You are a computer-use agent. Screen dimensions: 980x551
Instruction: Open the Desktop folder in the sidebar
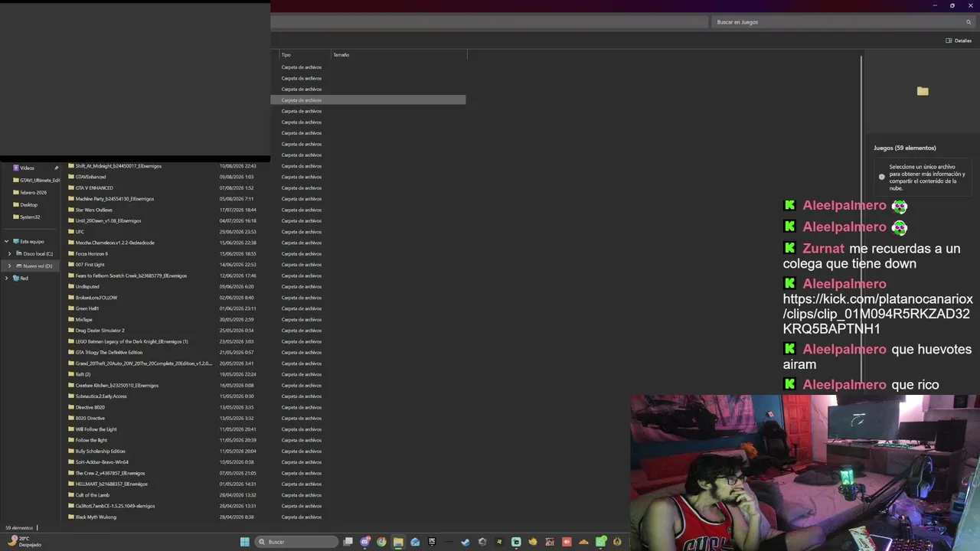(28, 204)
